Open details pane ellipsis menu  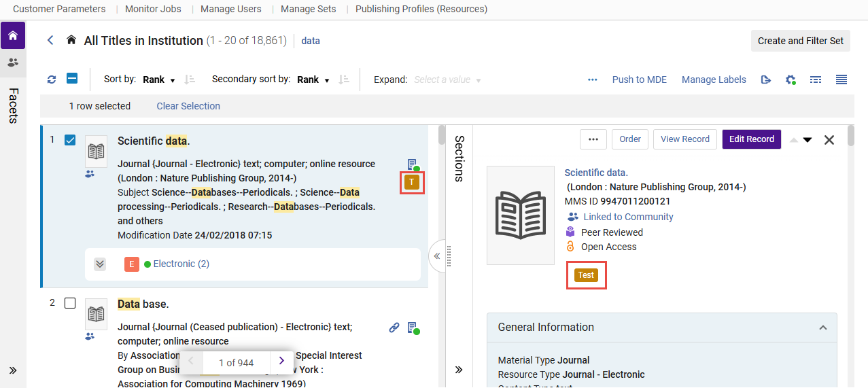point(593,139)
